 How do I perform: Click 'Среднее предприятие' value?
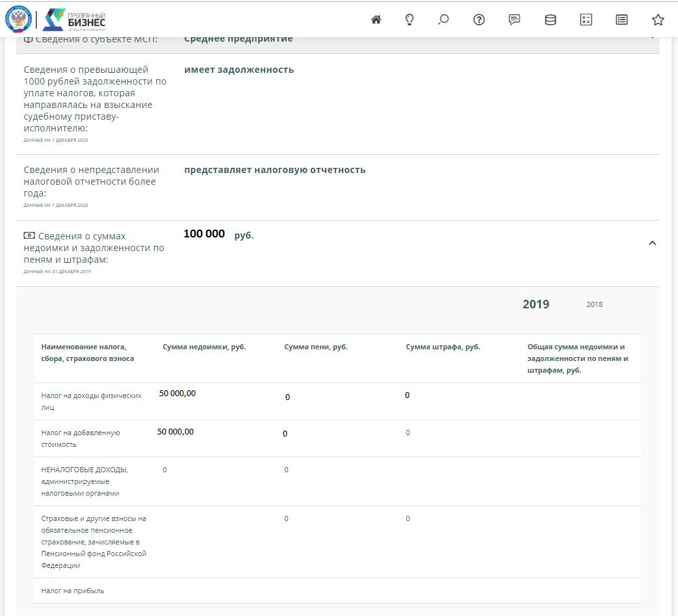coord(239,39)
